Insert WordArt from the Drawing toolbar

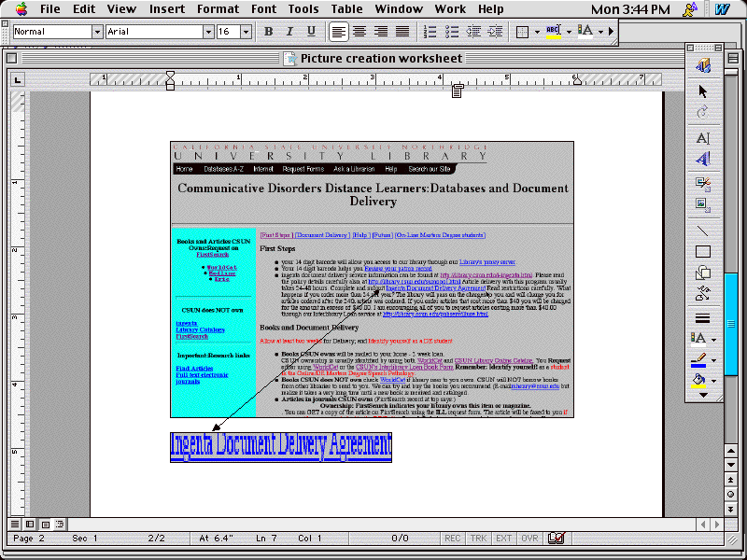[703, 159]
